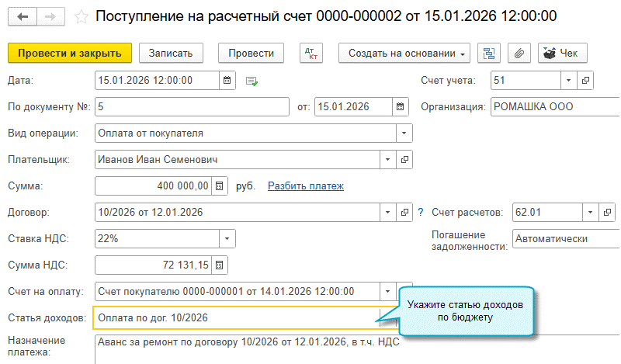Go forward with the right arrow button

pyautogui.click(x=50, y=16)
